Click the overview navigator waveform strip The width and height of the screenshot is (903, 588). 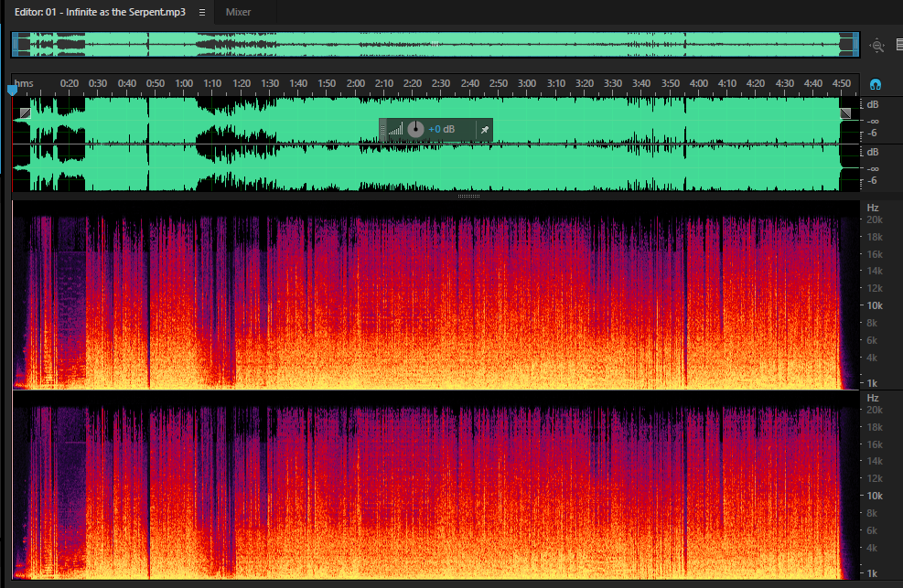pyautogui.click(x=435, y=44)
